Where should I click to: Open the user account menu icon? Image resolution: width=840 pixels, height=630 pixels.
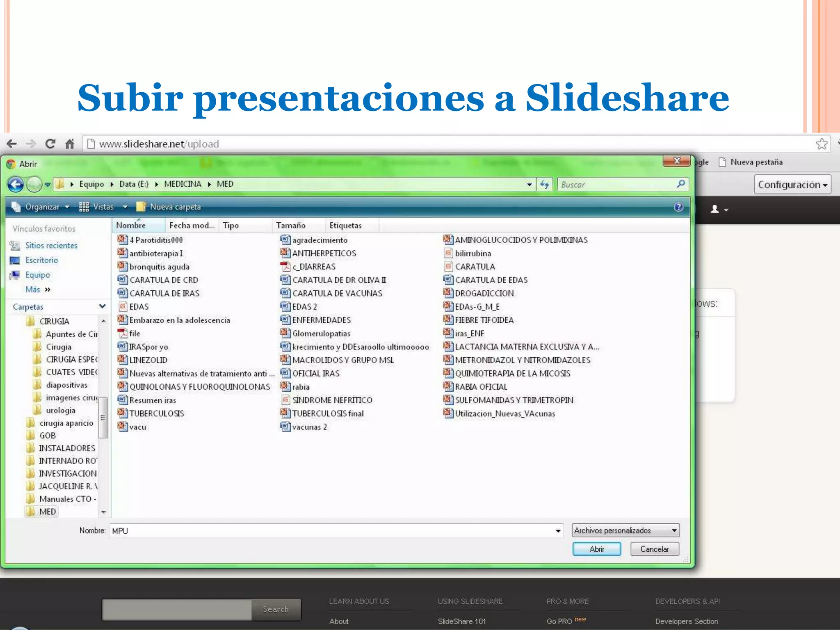pyautogui.click(x=719, y=209)
